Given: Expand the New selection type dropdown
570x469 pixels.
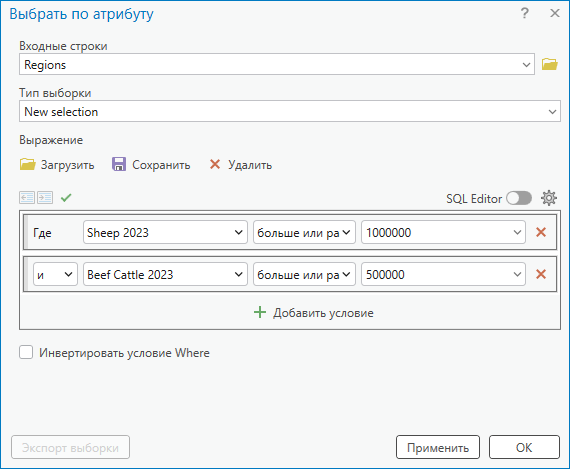Looking at the screenshot, I should pyautogui.click(x=290, y=111).
